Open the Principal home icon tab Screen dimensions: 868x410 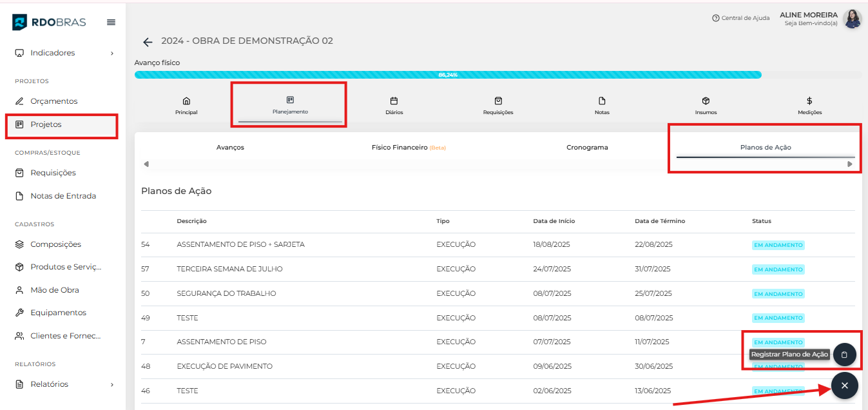click(x=186, y=105)
